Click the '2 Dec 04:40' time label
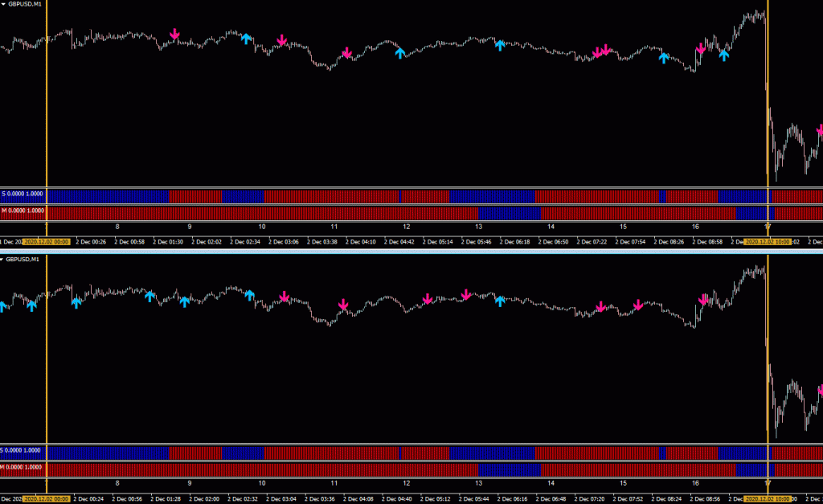Viewport: 823px width, 504px height. coord(397,498)
